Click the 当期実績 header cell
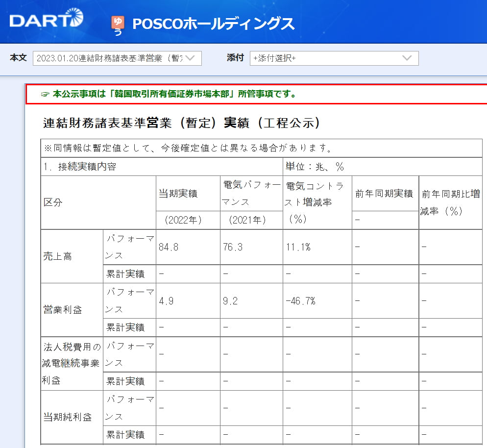This screenshot has width=487, height=448. click(x=188, y=194)
